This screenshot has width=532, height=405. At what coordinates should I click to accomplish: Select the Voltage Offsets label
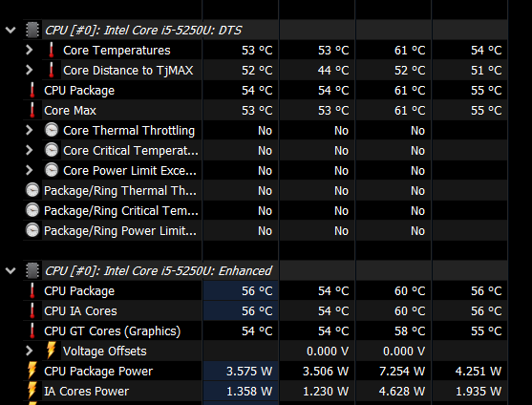(x=105, y=352)
